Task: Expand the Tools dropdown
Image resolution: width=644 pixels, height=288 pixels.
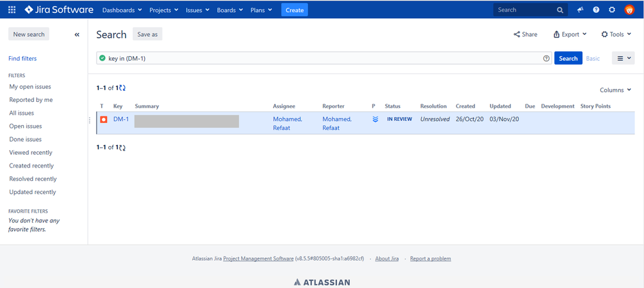Action: click(x=616, y=34)
